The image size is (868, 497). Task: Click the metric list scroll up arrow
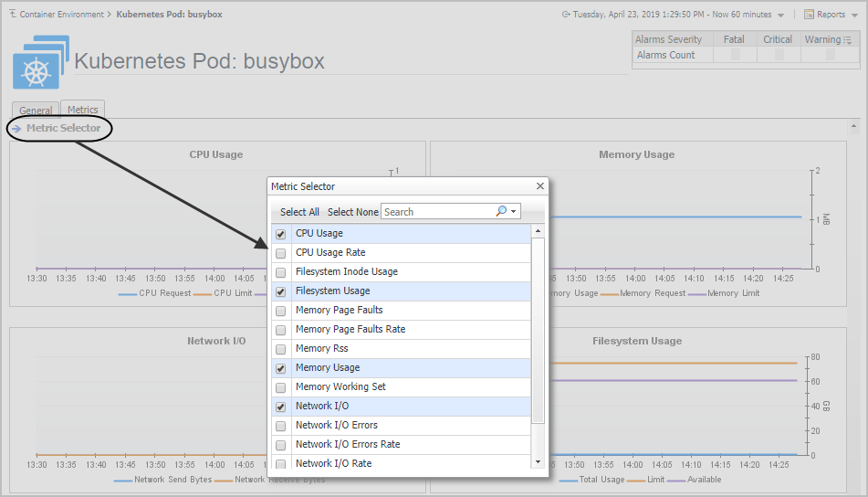538,230
